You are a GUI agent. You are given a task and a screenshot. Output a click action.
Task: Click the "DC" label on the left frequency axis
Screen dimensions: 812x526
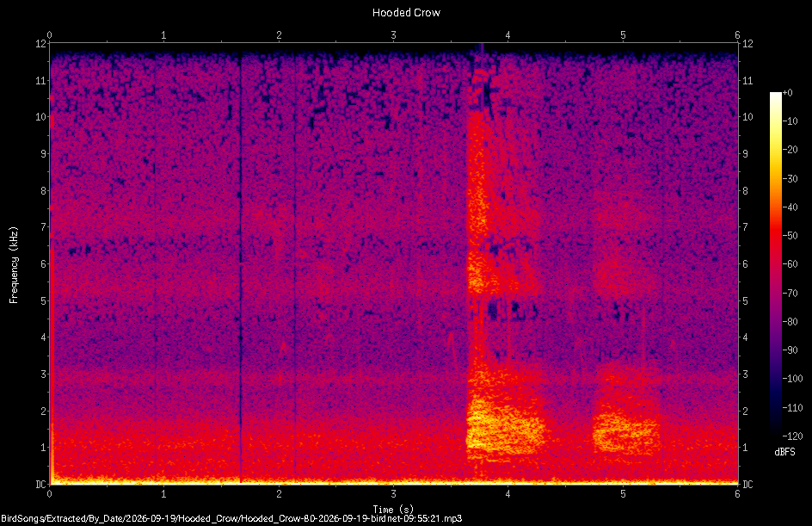tap(40, 485)
